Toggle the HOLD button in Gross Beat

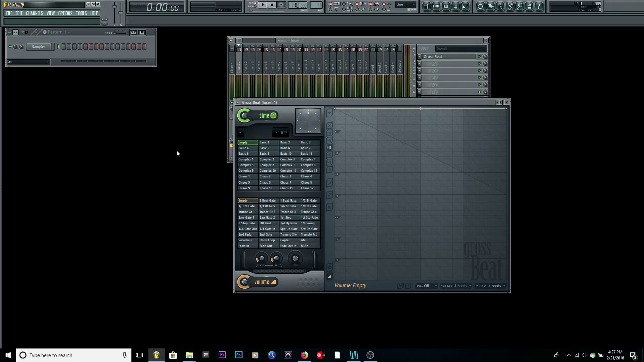pos(280,133)
